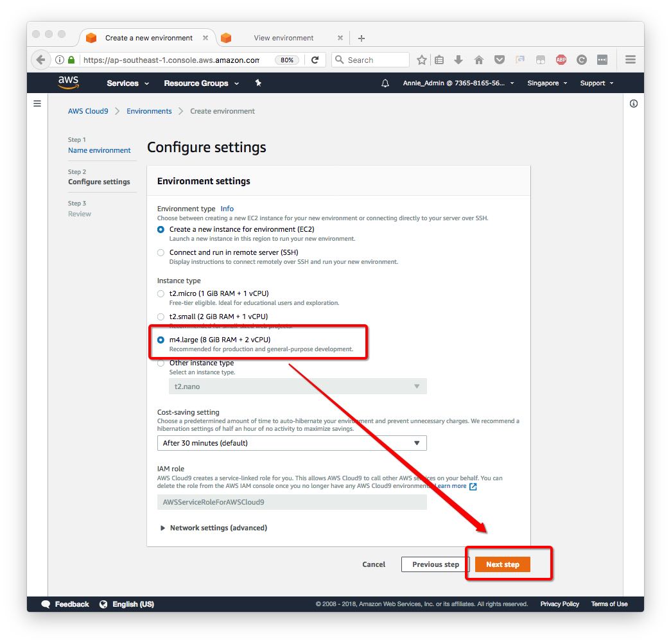This screenshot has width=671, height=644.
Task: Open the Support dropdown menu
Action: tap(597, 83)
